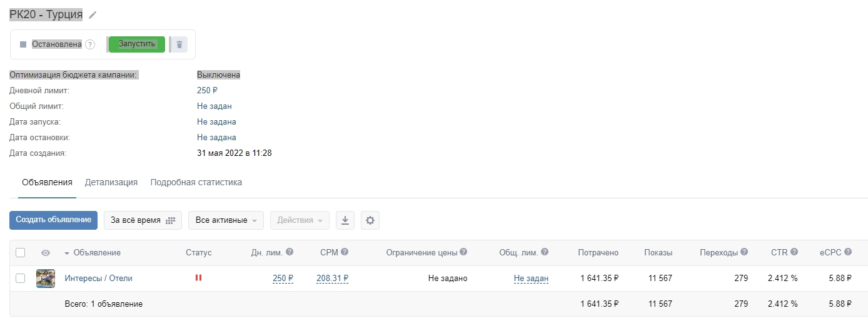Switch to the Детализация tab

point(111,183)
